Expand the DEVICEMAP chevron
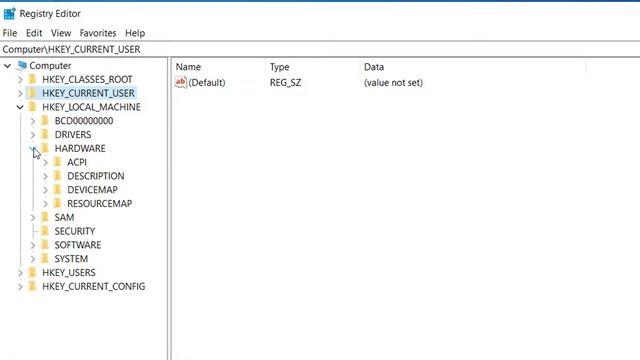640x360 pixels. pos(45,190)
